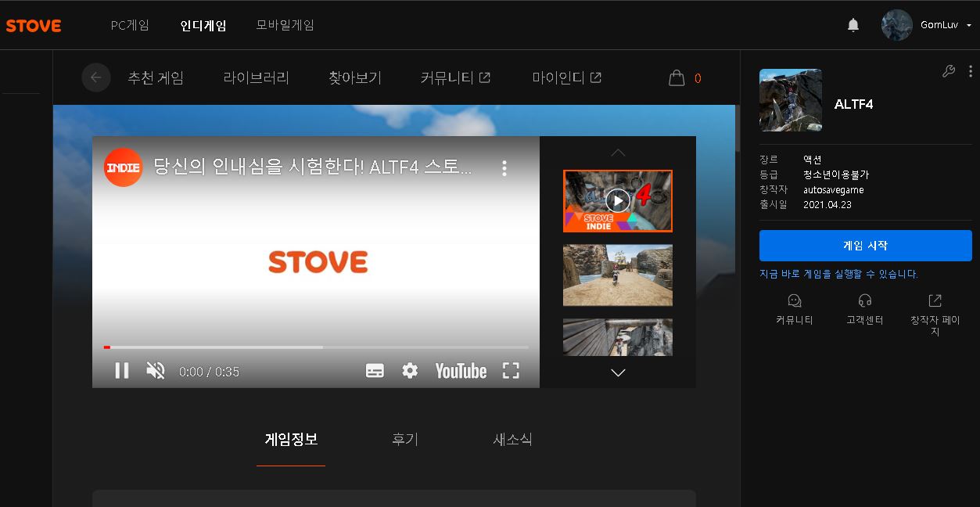Click the STOVE logo

(x=34, y=26)
